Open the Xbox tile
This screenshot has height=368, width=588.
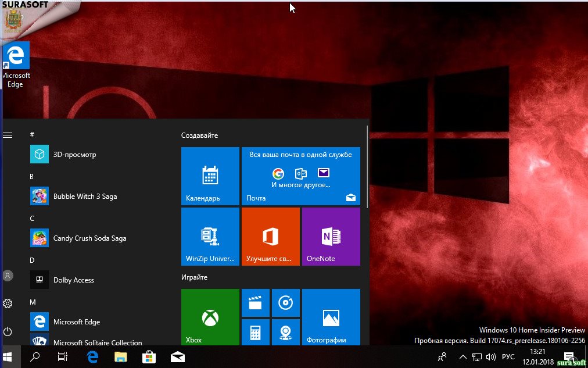click(x=210, y=317)
